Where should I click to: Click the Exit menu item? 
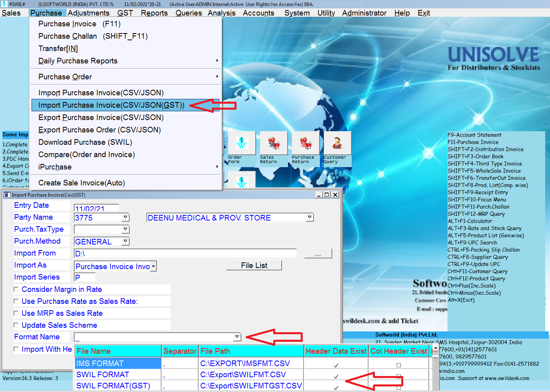[x=424, y=13]
